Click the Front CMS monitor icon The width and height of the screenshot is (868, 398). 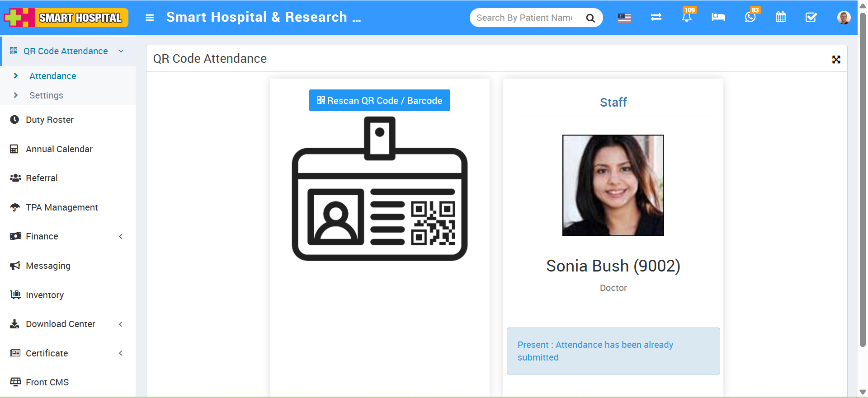(x=15, y=382)
